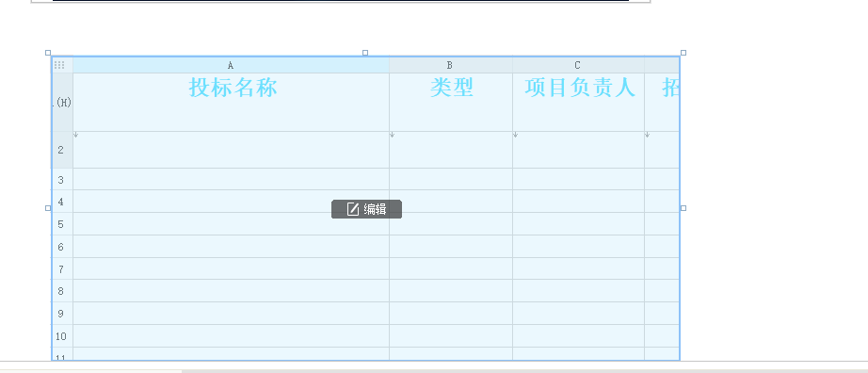
Task: Select column C header
Action: coord(578,65)
